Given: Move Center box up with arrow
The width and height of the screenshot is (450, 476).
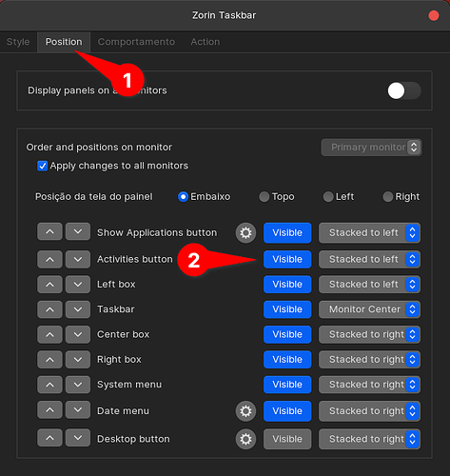Looking at the screenshot, I should click(x=49, y=334).
